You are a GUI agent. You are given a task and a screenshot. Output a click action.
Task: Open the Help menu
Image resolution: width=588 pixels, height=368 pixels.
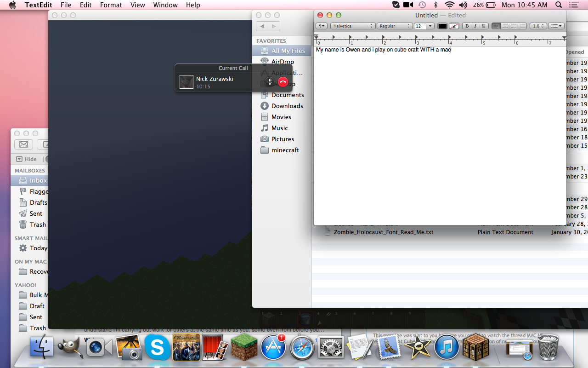193,5
